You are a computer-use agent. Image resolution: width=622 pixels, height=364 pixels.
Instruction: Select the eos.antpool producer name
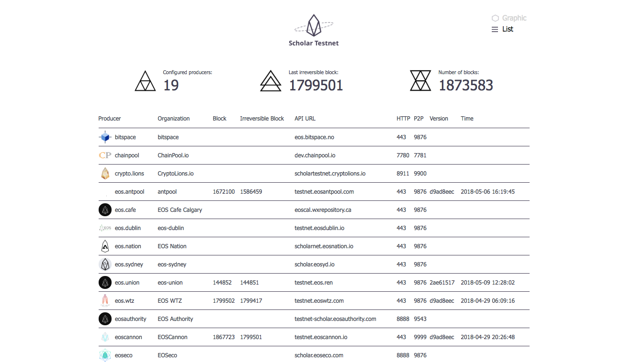click(x=129, y=192)
